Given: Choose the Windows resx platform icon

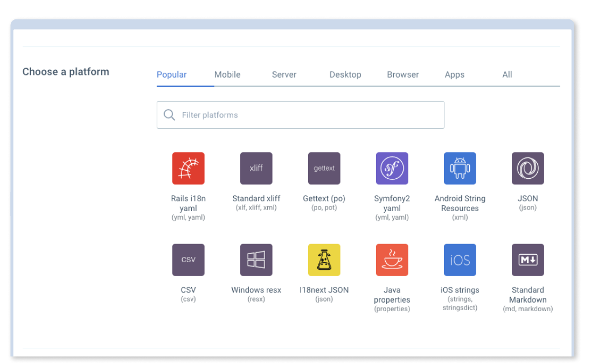Looking at the screenshot, I should point(256,260).
